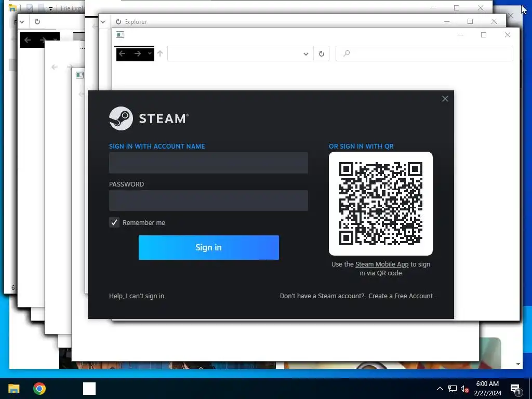This screenshot has height=399, width=532.
Task: Click the Steam QR code image
Action: pos(381,204)
